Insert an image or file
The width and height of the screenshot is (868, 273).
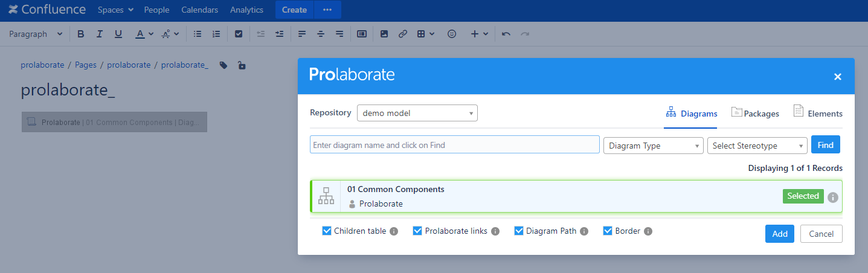pyautogui.click(x=384, y=34)
